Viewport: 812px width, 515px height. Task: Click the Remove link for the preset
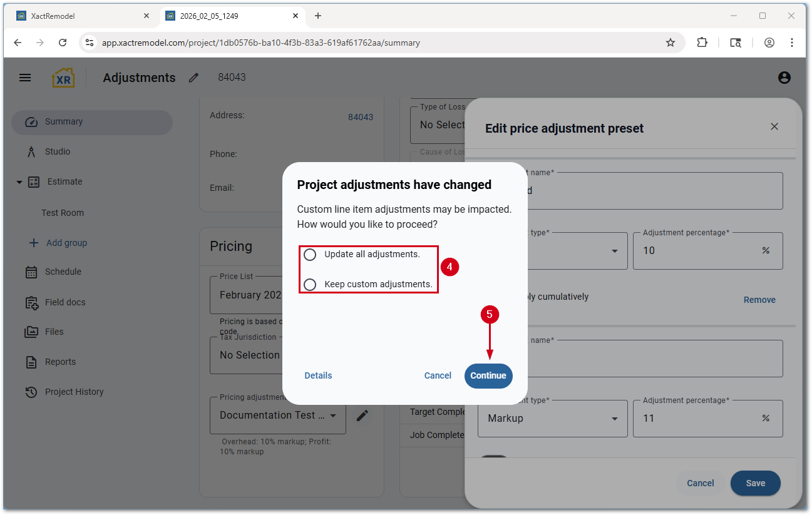(x=759, y=300)
